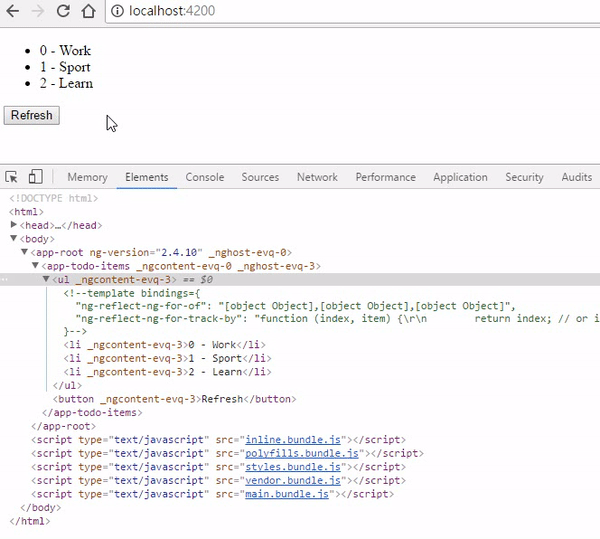The image size is (600, 539).
Task: Collapse the app-root element node
Action: coord(24,252)
